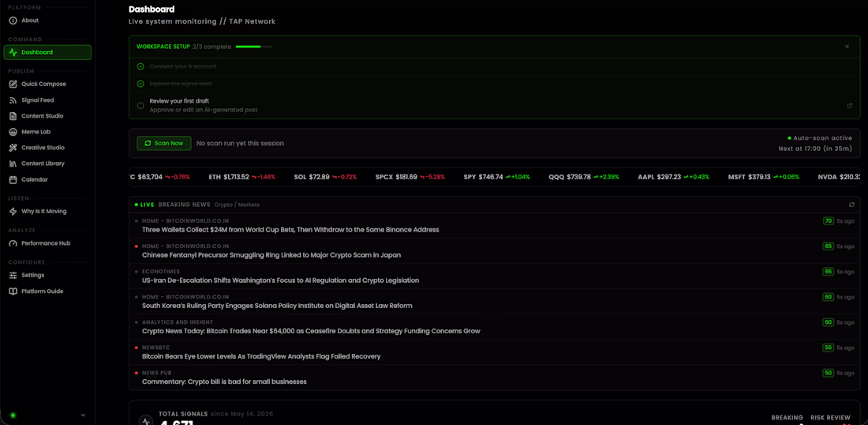
Task: Click the Quick Compose pencil icon
Action: pos(13,85)
